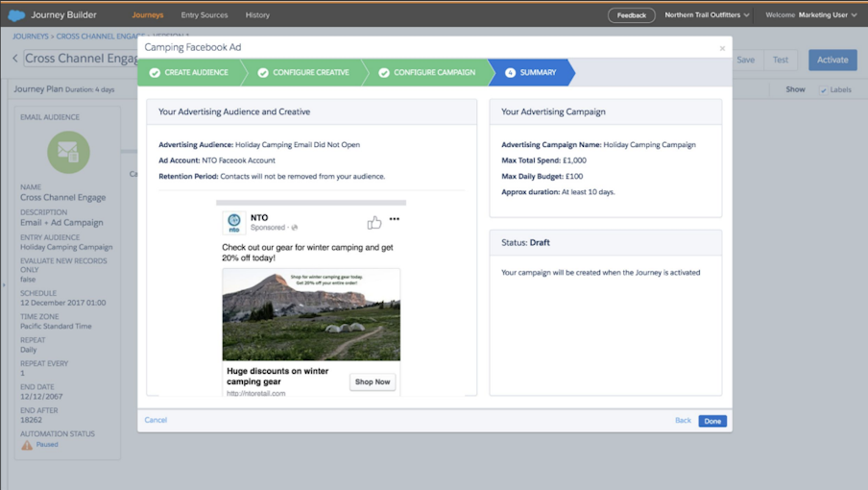Click 'Max Daily Budget: £100' text
The width and height of the screenshot is (868, 490).
pyautogui.click(x=542, y=177)
